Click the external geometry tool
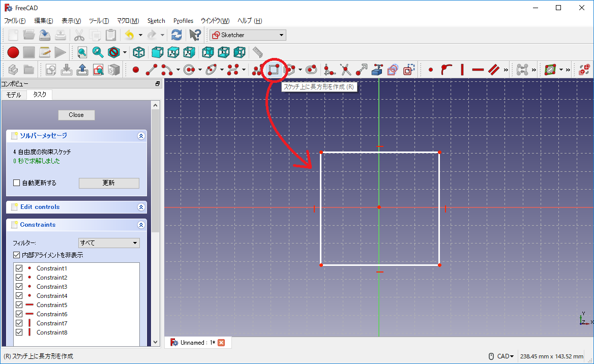594x364 pixels. pos(377,70)
